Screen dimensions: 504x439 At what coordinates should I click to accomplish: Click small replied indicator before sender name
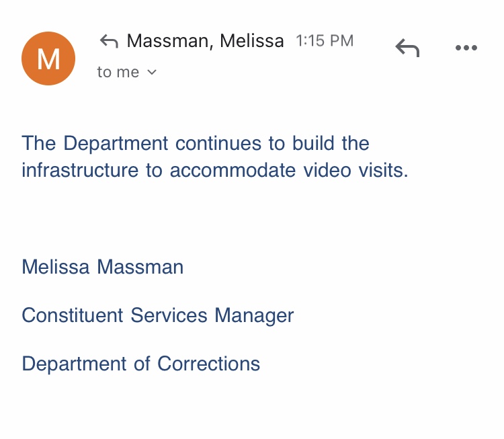[x=109, y=42]
